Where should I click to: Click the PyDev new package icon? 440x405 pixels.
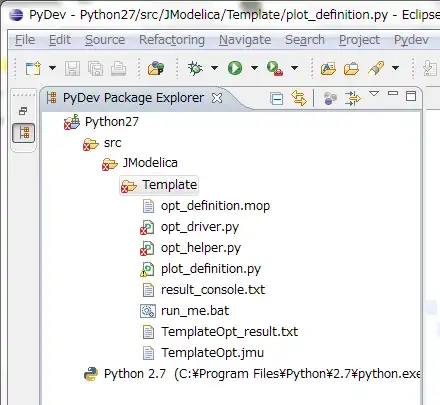(156, 68)
